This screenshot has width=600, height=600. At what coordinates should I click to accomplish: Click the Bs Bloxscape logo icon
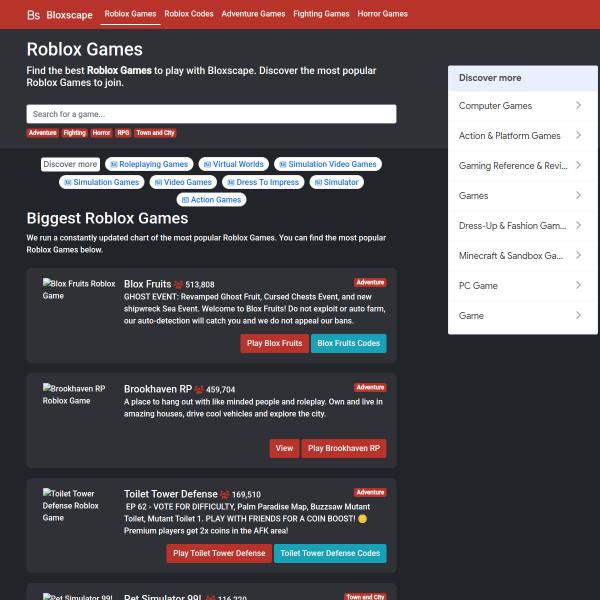click(x=33, y=15)
